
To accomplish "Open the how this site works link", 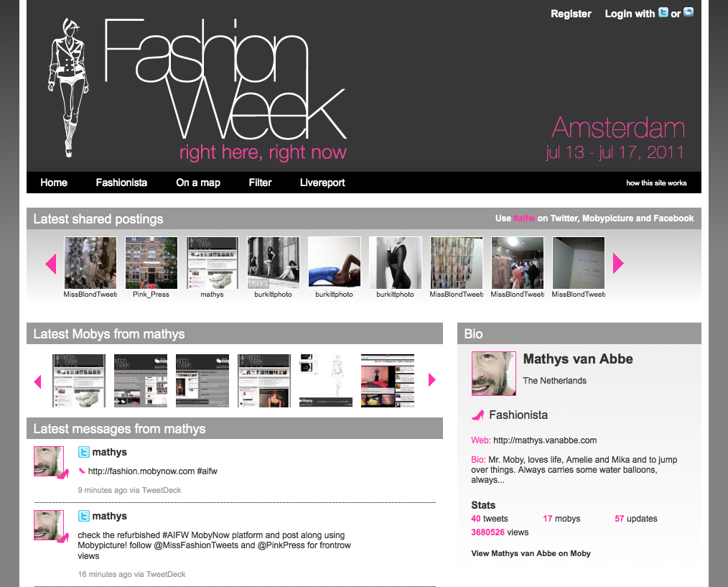I will 656,183.
